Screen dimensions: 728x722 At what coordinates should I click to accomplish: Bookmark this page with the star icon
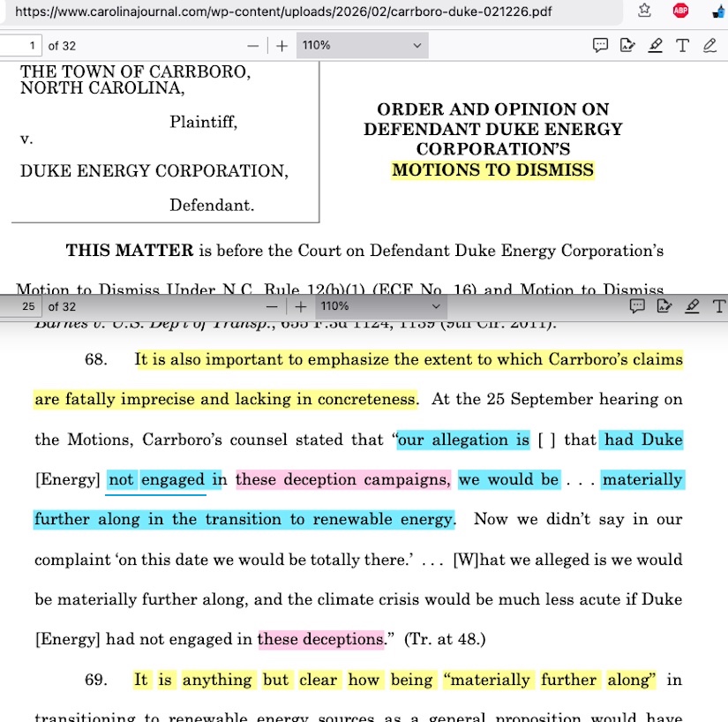pos(645,11)
